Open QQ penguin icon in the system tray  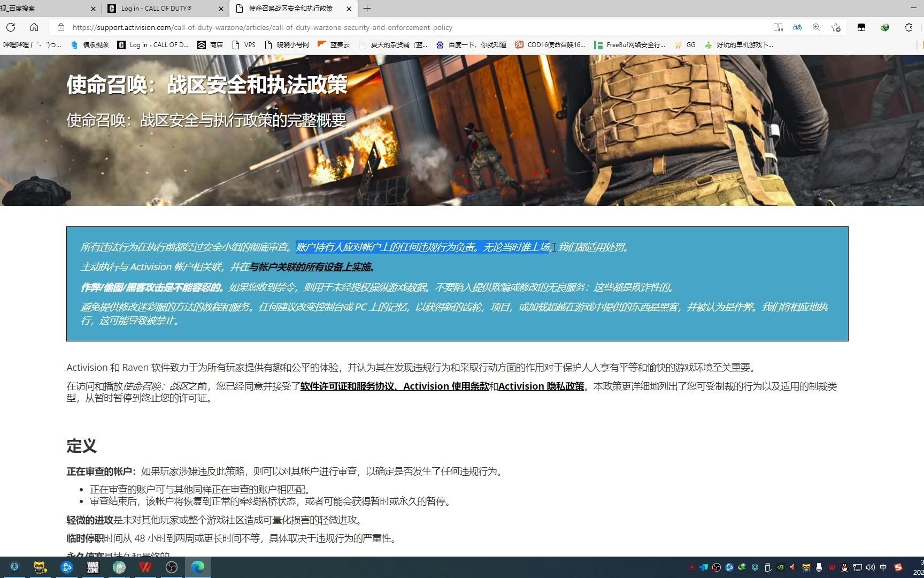tap(844, 567)
